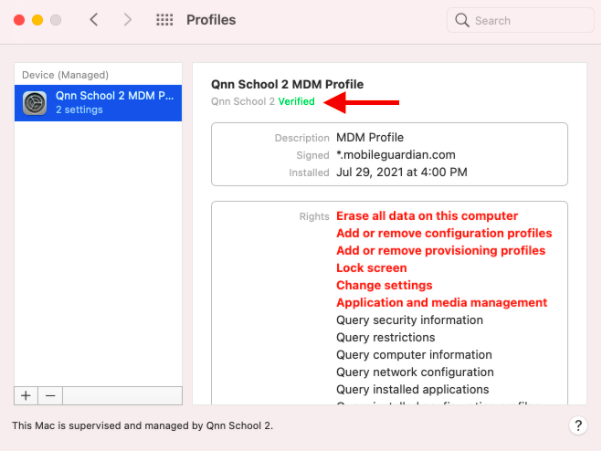The height and width of the screenshot is (454, 601).
Task: Click Change settings right
Action: click(x=384, y=285)
